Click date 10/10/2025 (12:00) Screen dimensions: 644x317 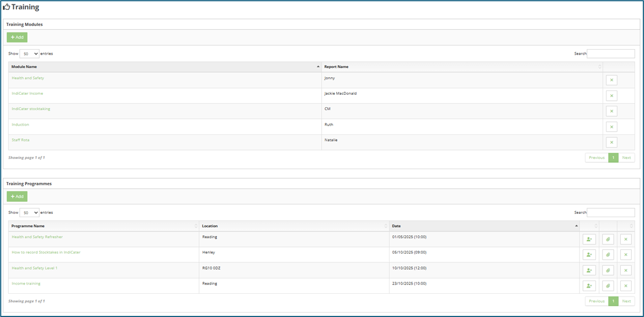click(x=409, y=268)
